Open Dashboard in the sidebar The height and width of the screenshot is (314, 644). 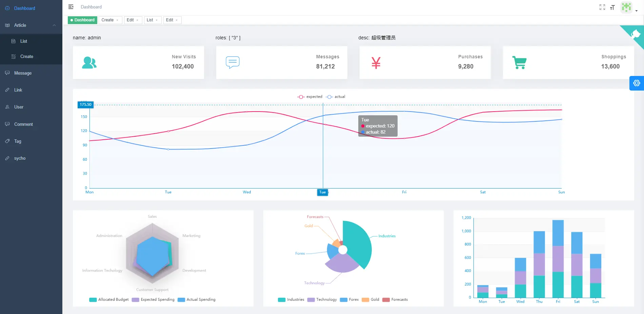click(31, 8)
